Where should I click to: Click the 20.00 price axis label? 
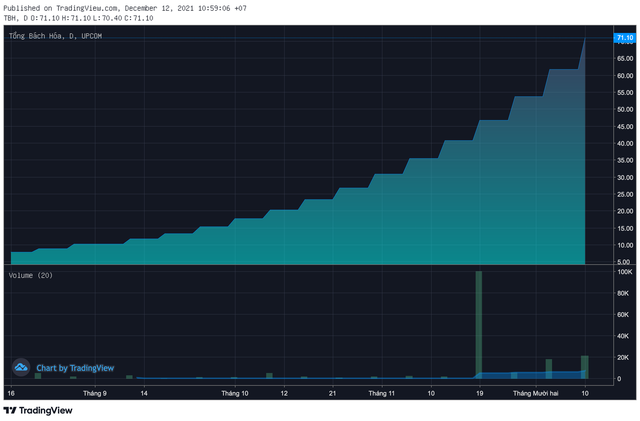pos(625,211)
